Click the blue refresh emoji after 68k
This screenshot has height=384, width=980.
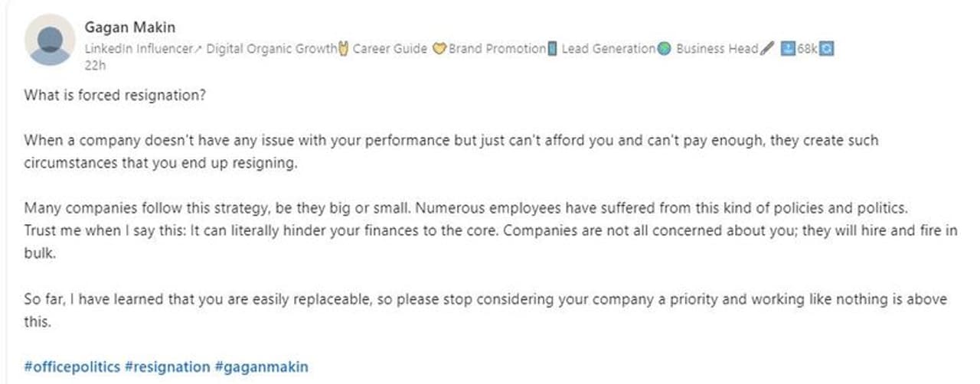[x=826, y=49]
